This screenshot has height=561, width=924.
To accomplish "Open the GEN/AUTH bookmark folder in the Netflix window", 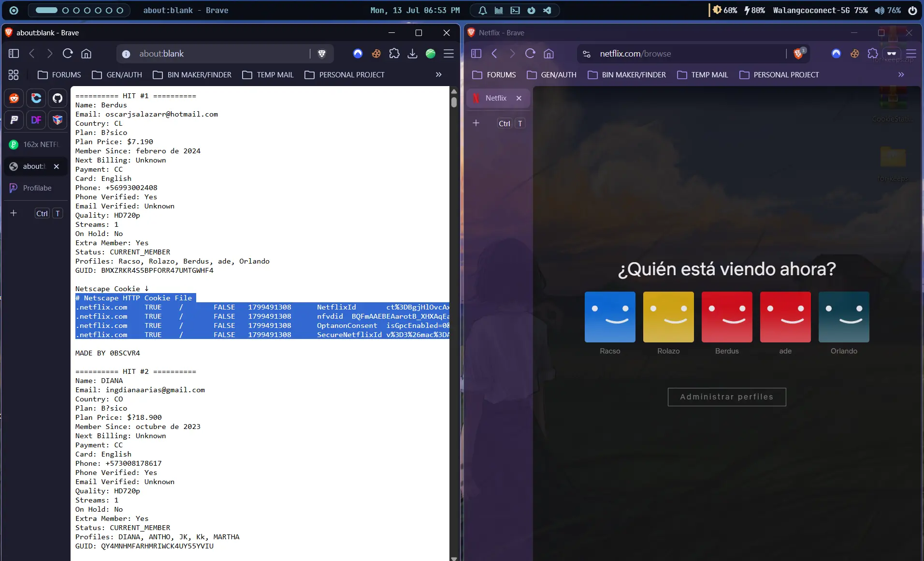I will point(551,74).
